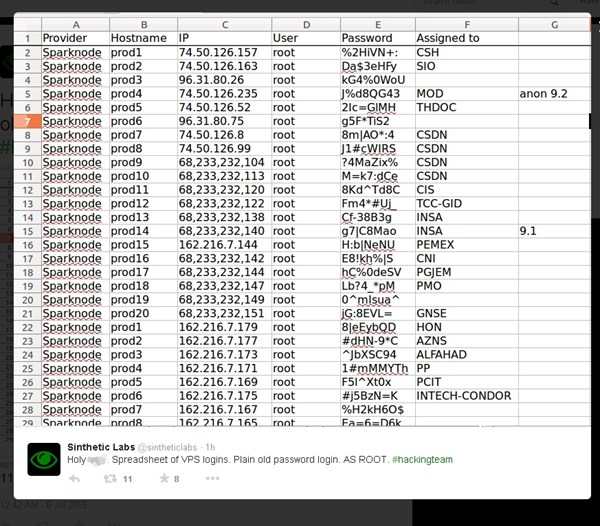Image resolution: width=600 pixels, height=526 pixels.
Task: Select column A header
Action: [x=76, y=25]
